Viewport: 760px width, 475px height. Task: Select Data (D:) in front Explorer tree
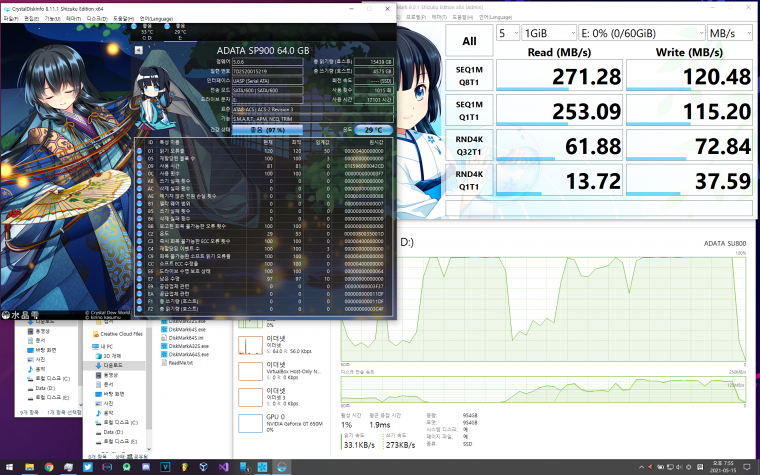click(109, 432)
